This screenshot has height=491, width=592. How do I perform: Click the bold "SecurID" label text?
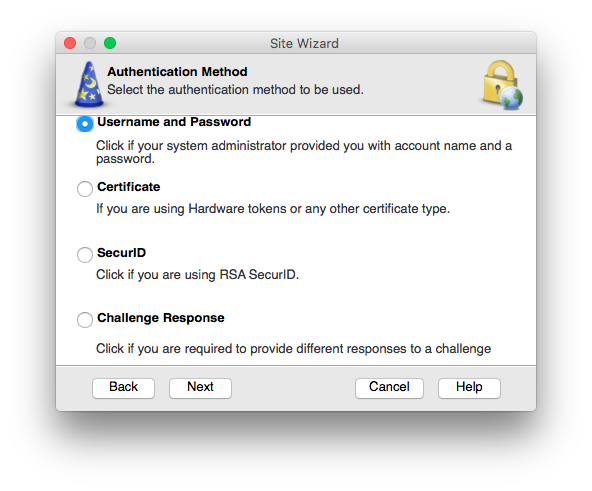121,253
